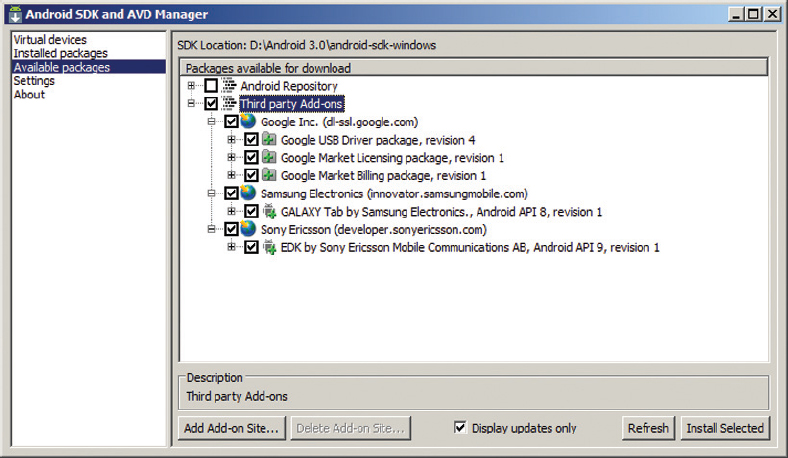This screenshot has height=458, width=788.
Task: Uncheck the EDK by Sony Ericsson checkbox
Action: pos(251,247)
